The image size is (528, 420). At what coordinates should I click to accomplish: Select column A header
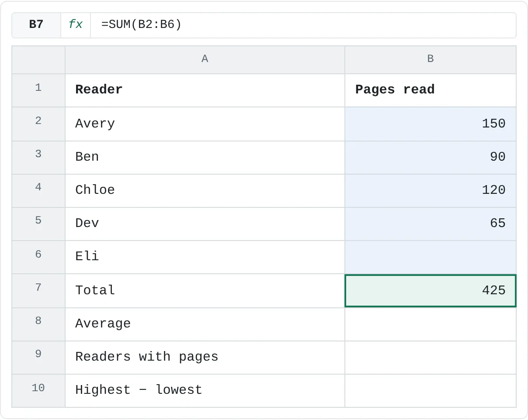205,59
